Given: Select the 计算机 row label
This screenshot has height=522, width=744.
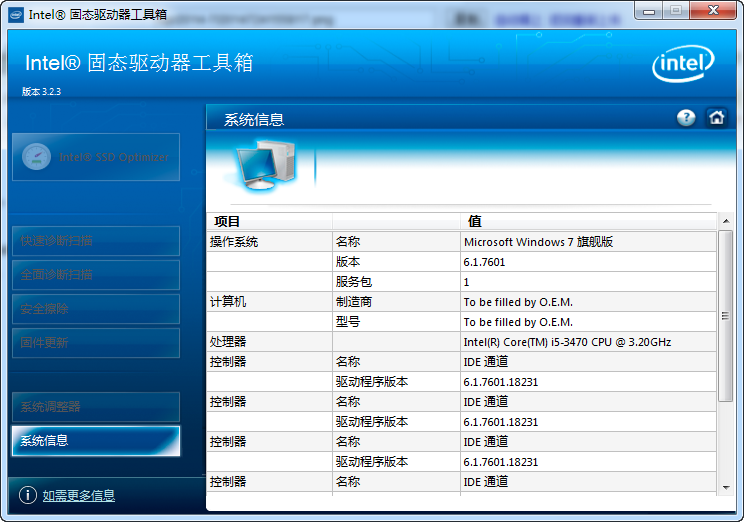Looking at the screenshot, I should [x=228, y=302].
